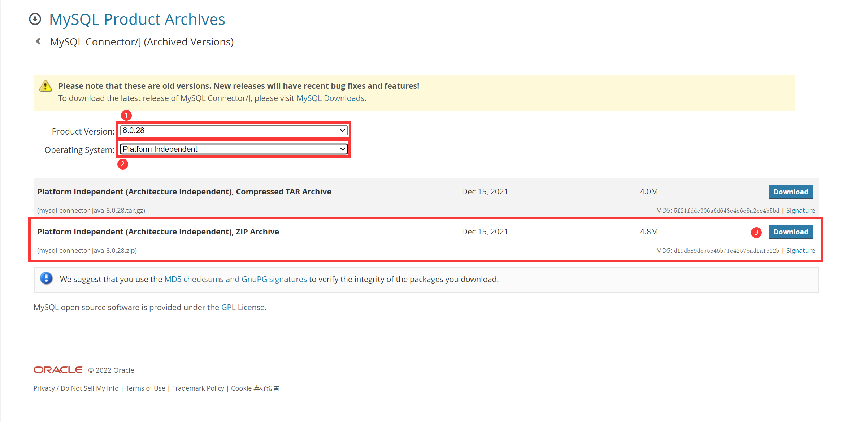
Task: Download the Compressed TAR Archive
Action: 791,192
